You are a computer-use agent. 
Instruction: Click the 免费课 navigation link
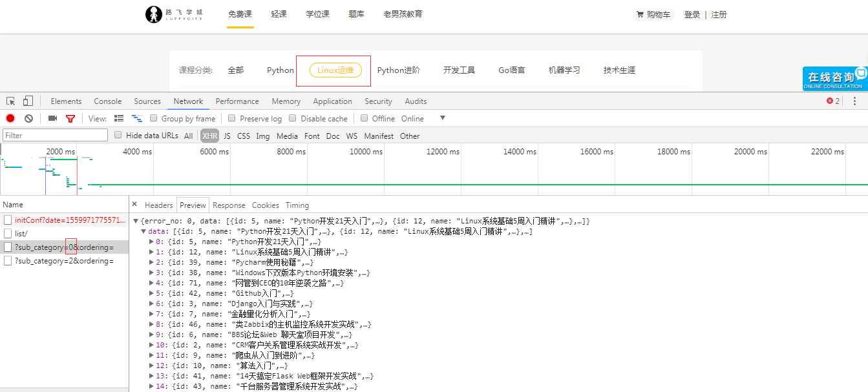240,14
